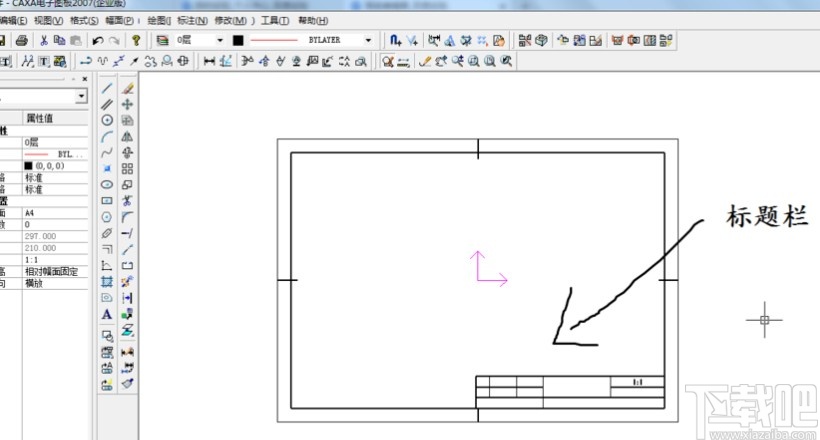This screenshot has height=440, width=820.
Task: Open the 绘图 menu
Action: point(159,21)
